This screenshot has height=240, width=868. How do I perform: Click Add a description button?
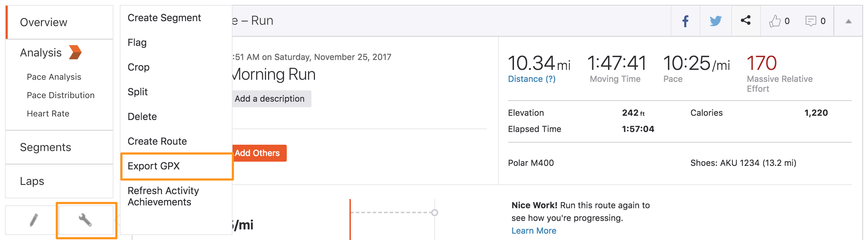pyautogui.click(x=271, y=99)
